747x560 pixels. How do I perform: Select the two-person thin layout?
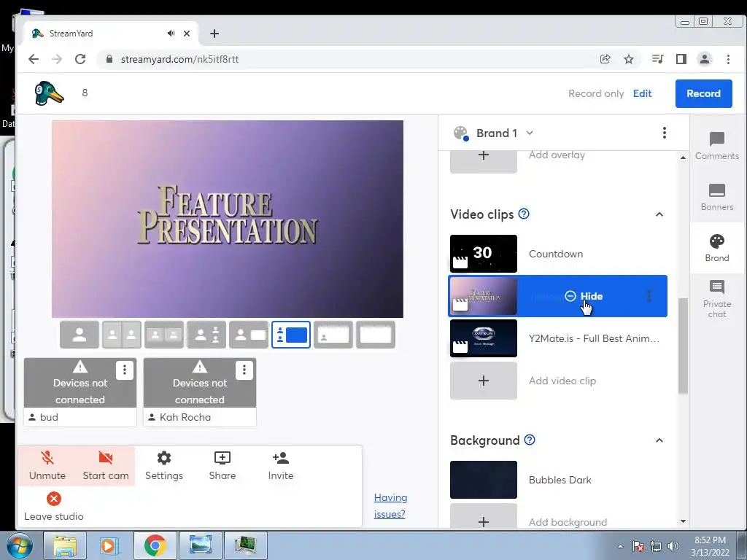122,335
